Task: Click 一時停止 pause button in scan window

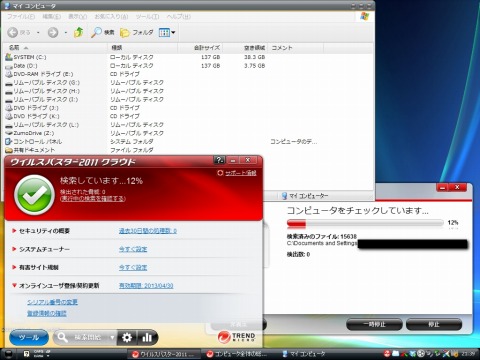Action: coord(374,324)
